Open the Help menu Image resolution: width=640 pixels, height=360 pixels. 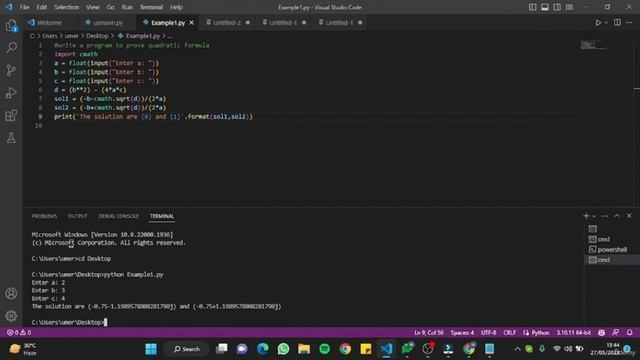176,7
